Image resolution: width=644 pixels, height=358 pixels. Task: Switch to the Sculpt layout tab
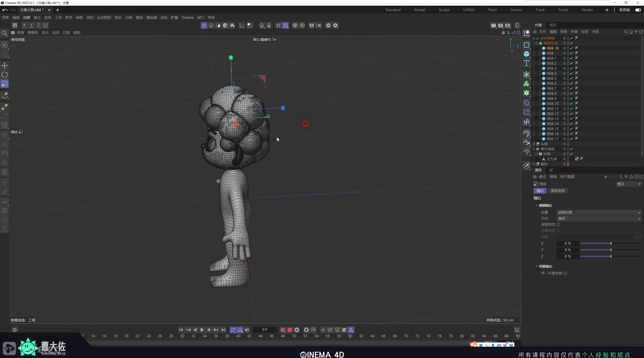point(444,10)
